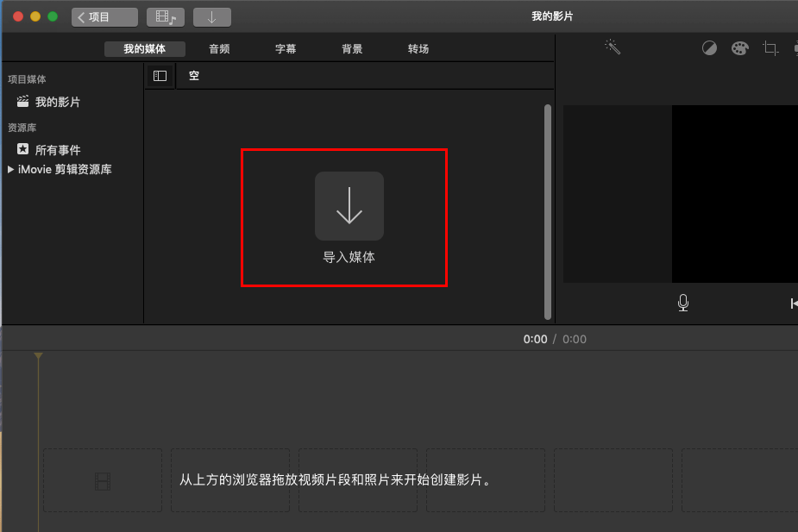Image resolution: width=798 pixels, height=532 pixels.
Task: Click the skip-to-beginning playback control
Action: click(x=794, y=304)
